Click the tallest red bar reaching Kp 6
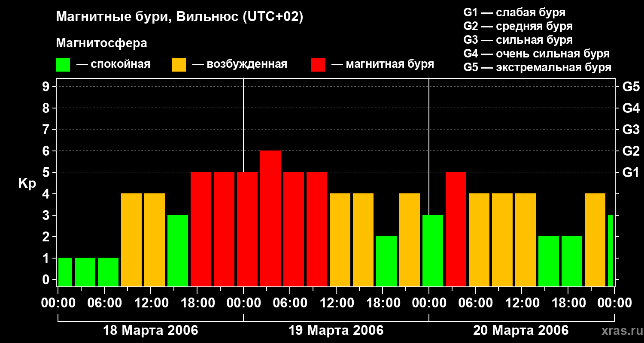 coord(270,219)
